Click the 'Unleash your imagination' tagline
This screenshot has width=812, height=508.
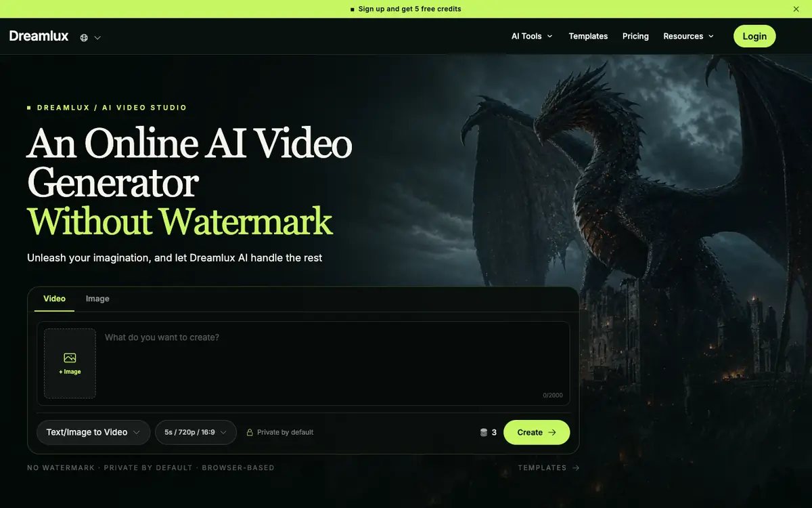(x=175, y=258)
